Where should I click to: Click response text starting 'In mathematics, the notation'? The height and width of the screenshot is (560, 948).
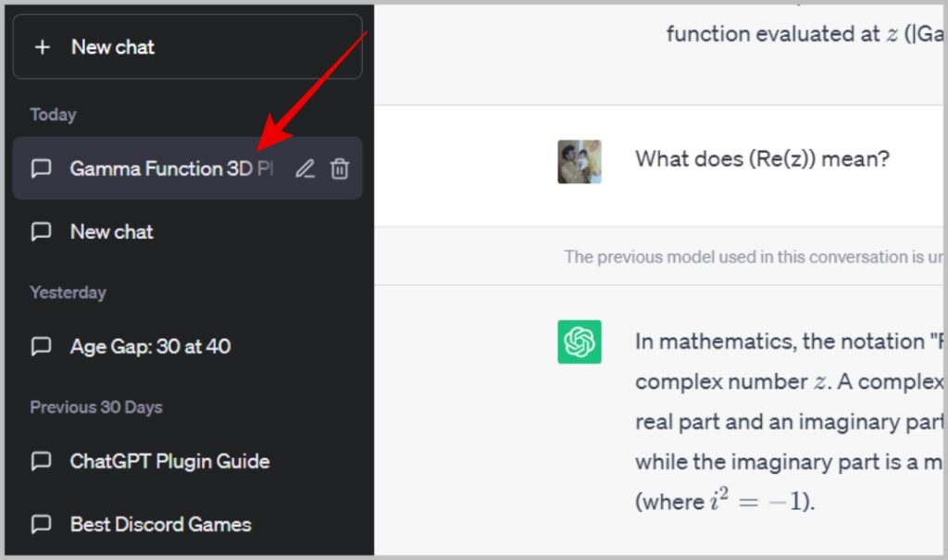pos(789,342)
